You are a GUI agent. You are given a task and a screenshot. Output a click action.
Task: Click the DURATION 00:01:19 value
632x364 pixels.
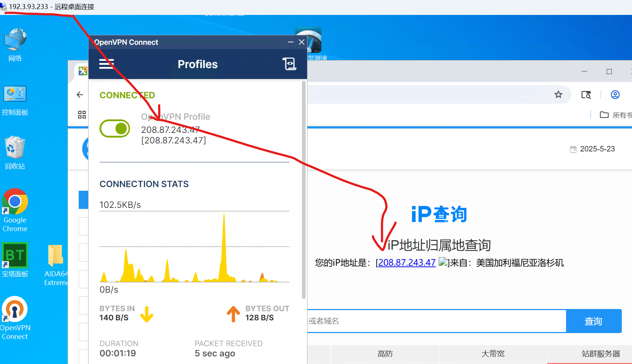tap(118, 353)
